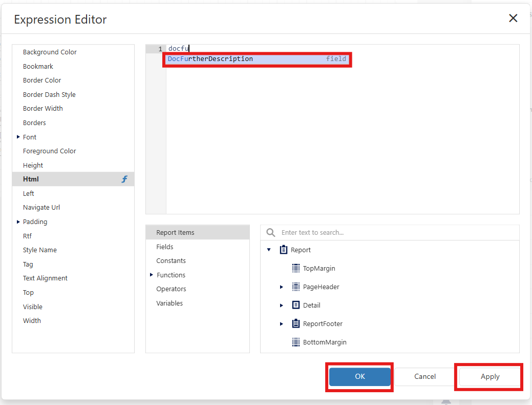Select PageHeader in the items tree

pyautogui.click(x=321, y=287)
